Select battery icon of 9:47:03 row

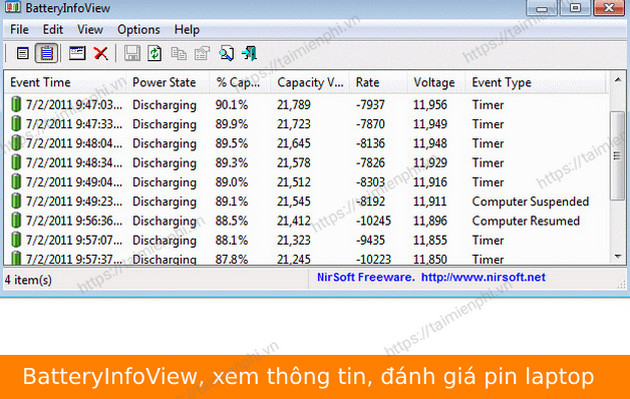[16, 104]
